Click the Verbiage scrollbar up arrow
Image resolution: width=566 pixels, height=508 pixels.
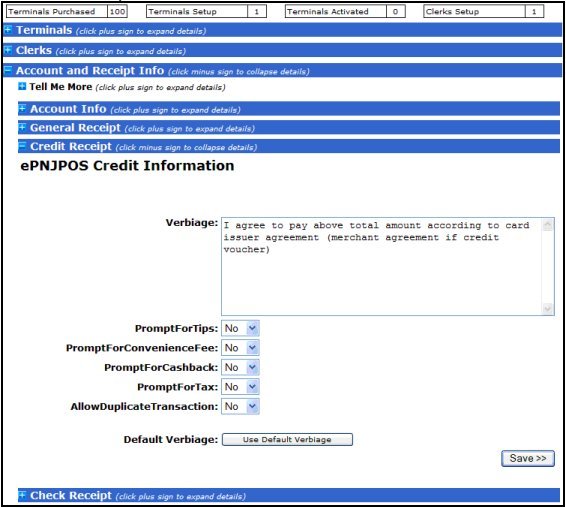pos(548,225)
